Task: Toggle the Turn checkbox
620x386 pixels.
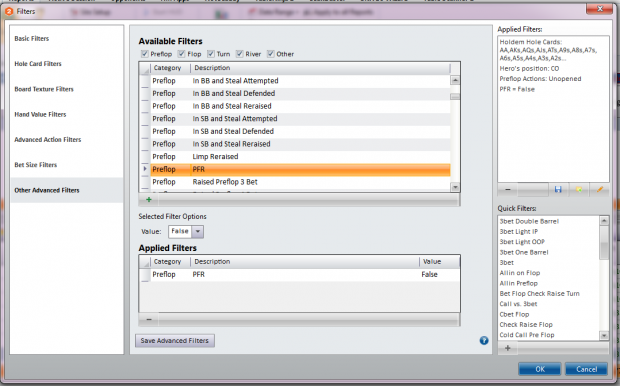Action: click(211, 54)
